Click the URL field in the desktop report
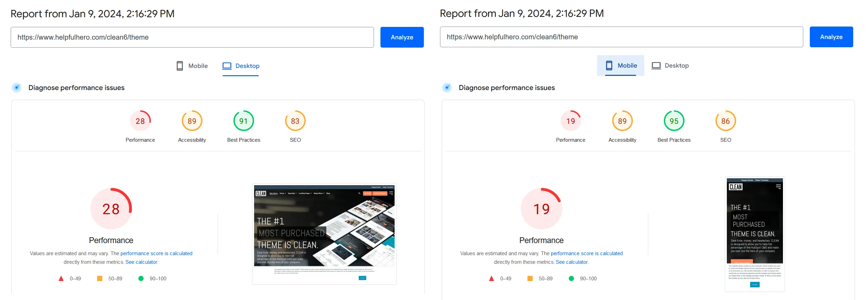The height and width of the screenshot is (300, 868). click(192, 37)
